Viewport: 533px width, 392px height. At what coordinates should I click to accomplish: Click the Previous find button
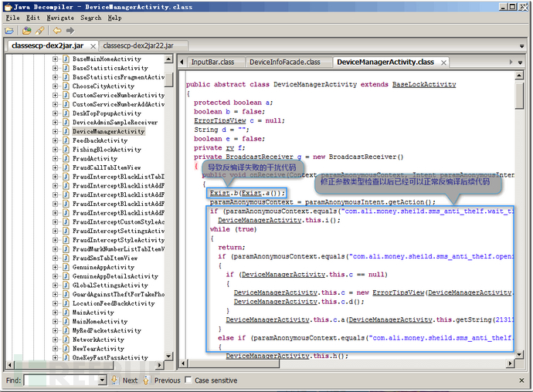click(162, 380)
